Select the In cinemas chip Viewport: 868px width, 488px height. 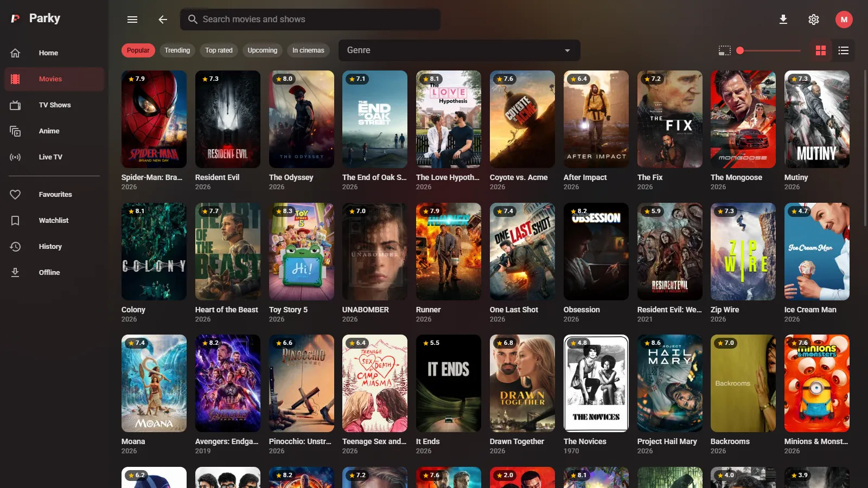click(308, 50)
